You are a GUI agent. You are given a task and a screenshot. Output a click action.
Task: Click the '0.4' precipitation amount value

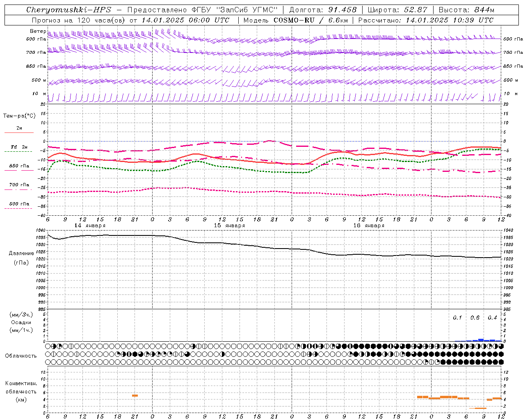[x=492, y=318]
